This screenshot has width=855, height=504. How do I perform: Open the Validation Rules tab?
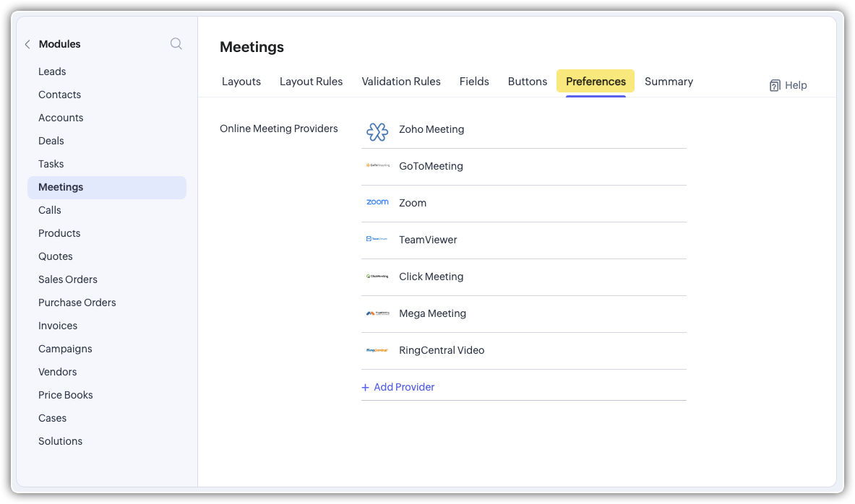(x=401, y=82)
